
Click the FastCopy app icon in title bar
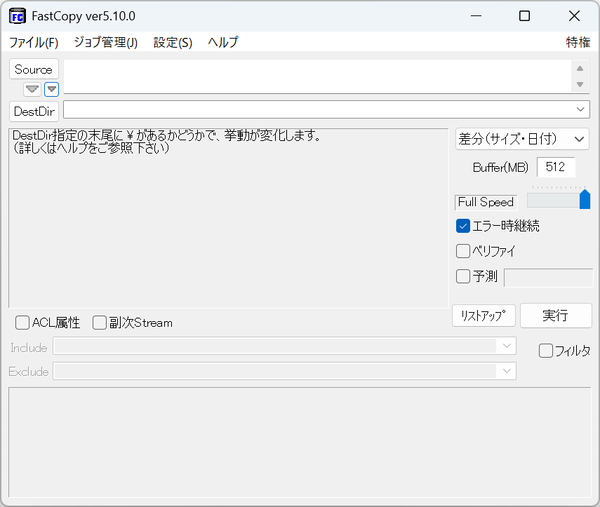pyautogui.click(x=18, y=16)
